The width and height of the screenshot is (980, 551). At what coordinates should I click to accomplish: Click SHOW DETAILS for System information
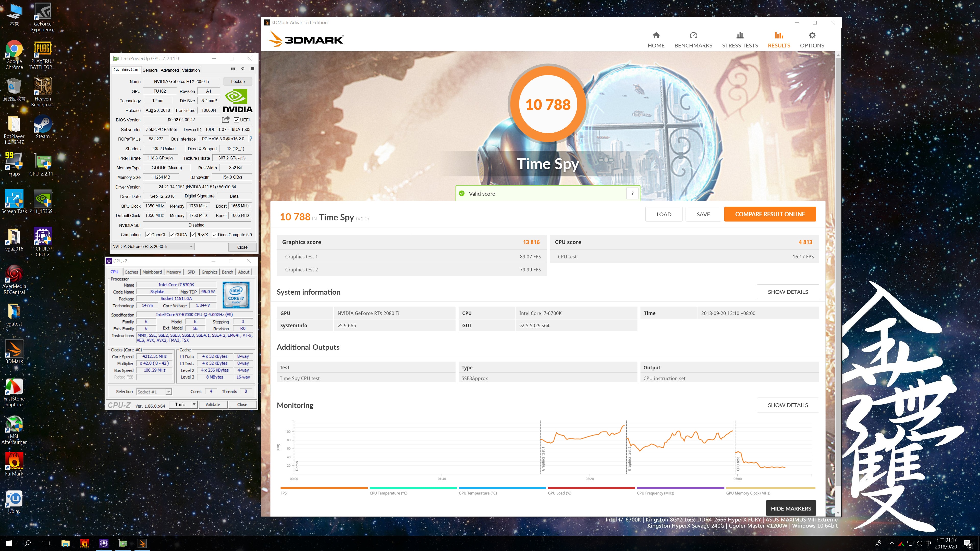(788, 292)
